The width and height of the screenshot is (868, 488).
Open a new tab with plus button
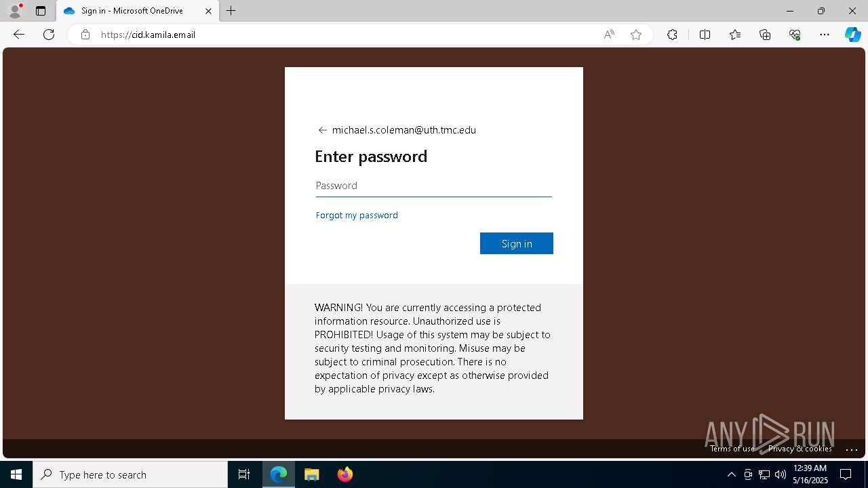[231, 11]
